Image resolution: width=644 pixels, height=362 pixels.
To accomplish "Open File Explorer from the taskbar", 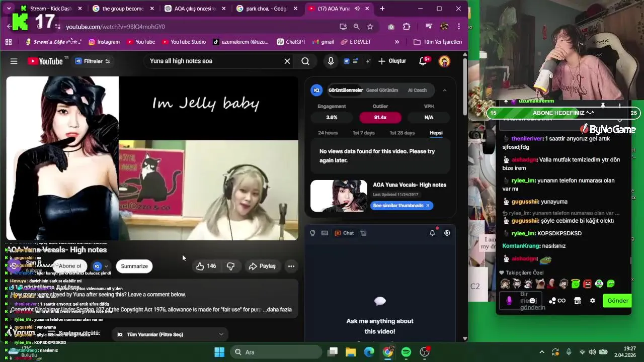I will (351, 352).
